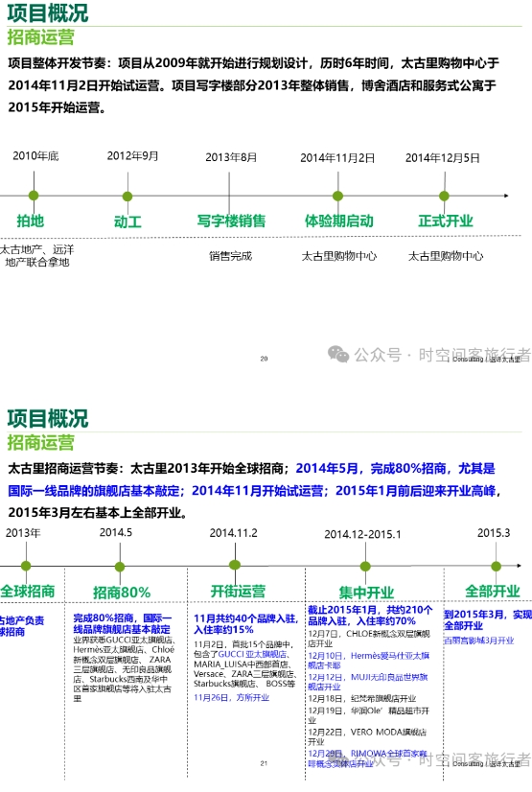
Task: Select the 全球招商 milestone label
Action: 27,591
